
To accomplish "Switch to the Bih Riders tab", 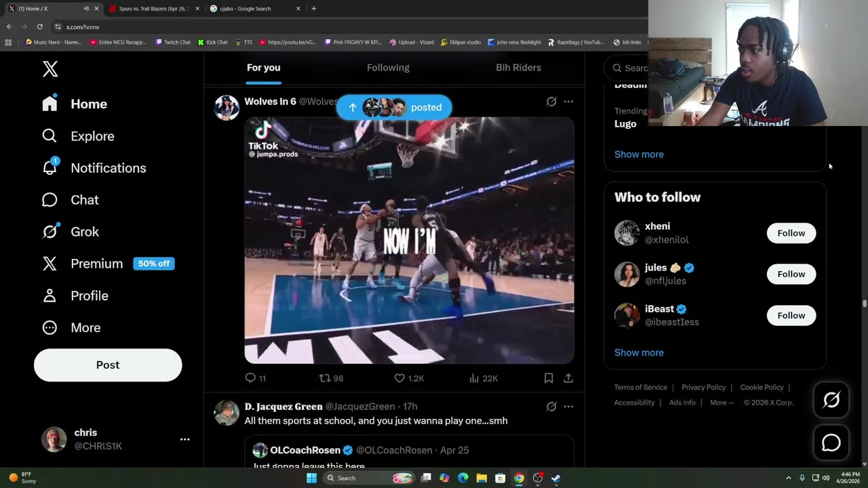I will click(x=518, y=68).
